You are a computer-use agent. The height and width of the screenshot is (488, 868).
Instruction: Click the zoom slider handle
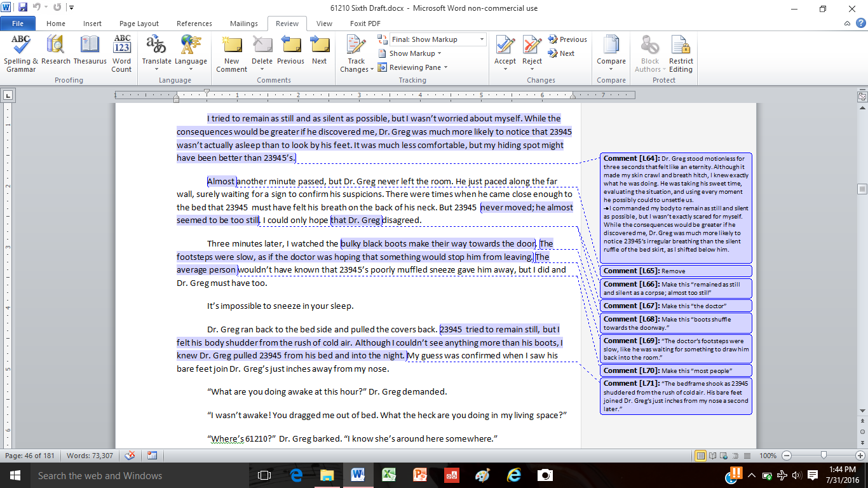coord(824,456)
